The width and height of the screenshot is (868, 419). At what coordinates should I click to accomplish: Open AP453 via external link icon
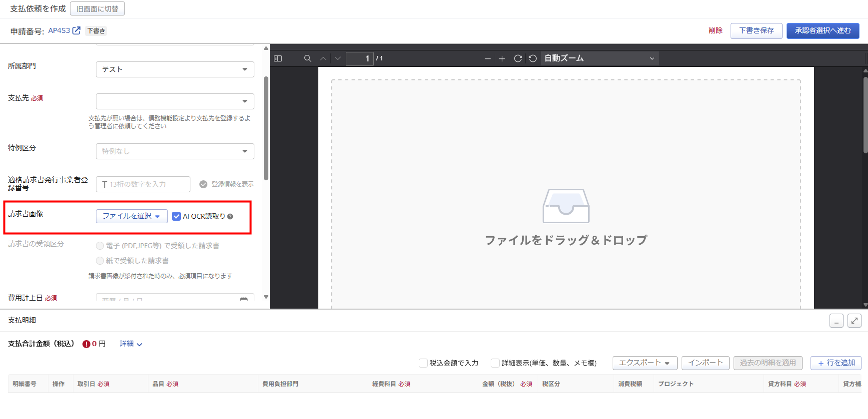(76, 30)
